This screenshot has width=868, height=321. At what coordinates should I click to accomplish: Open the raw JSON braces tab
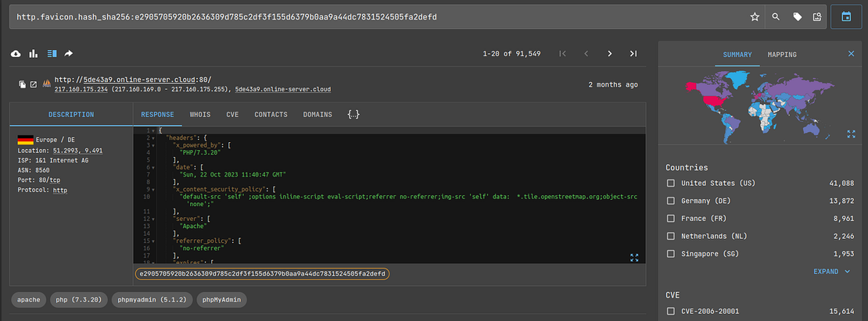pos(353,114)
